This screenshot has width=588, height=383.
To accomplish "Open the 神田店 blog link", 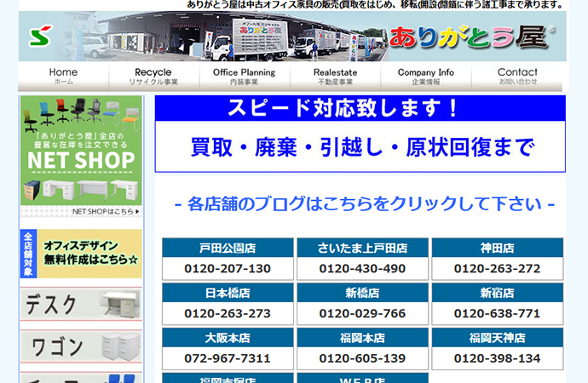I will [498, 248].
